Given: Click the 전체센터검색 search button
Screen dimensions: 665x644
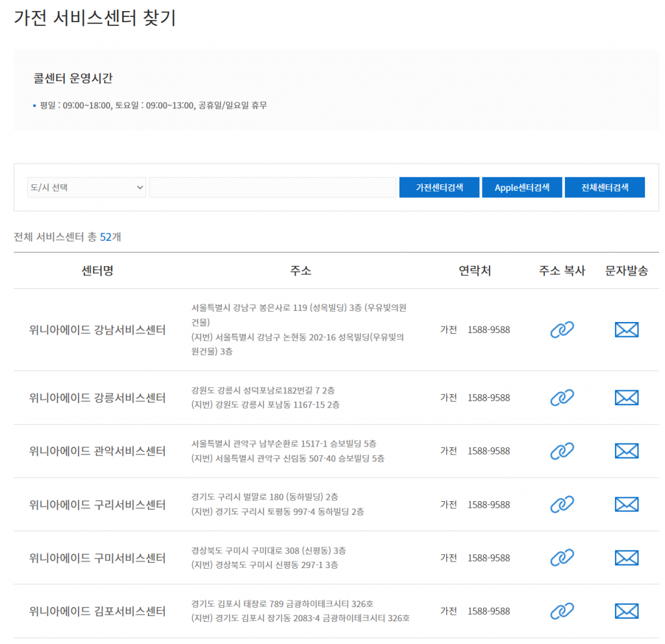Looking at the screenshot, I should pos(605,187).
